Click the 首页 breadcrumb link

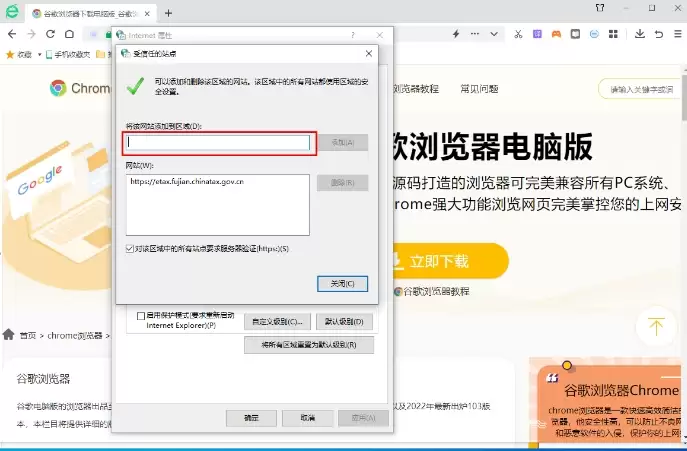click(x=28, y=335)
